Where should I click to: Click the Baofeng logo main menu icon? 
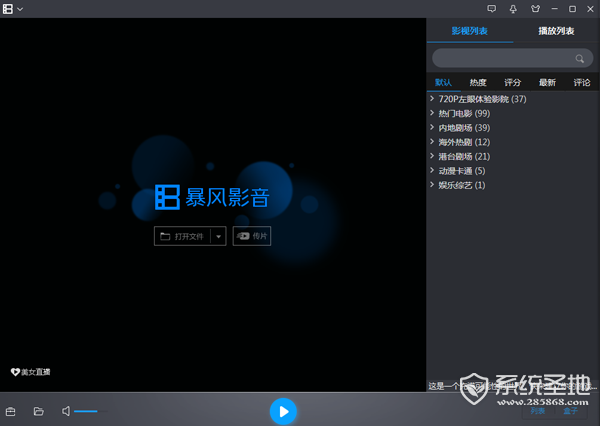tap(8, 9)
